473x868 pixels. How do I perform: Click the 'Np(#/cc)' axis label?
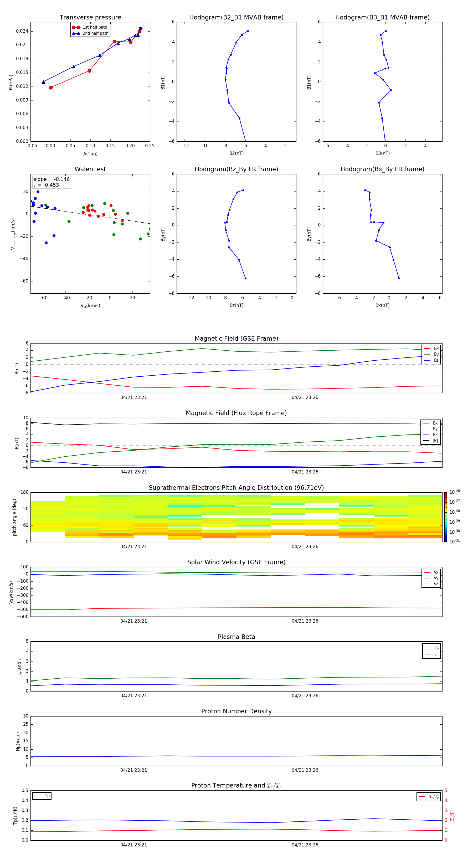tap(18, 741)
